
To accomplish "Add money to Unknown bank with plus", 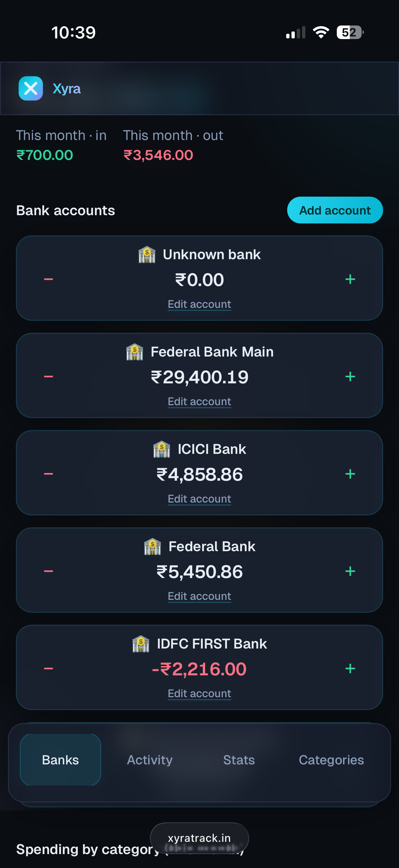I will (350, 279).
